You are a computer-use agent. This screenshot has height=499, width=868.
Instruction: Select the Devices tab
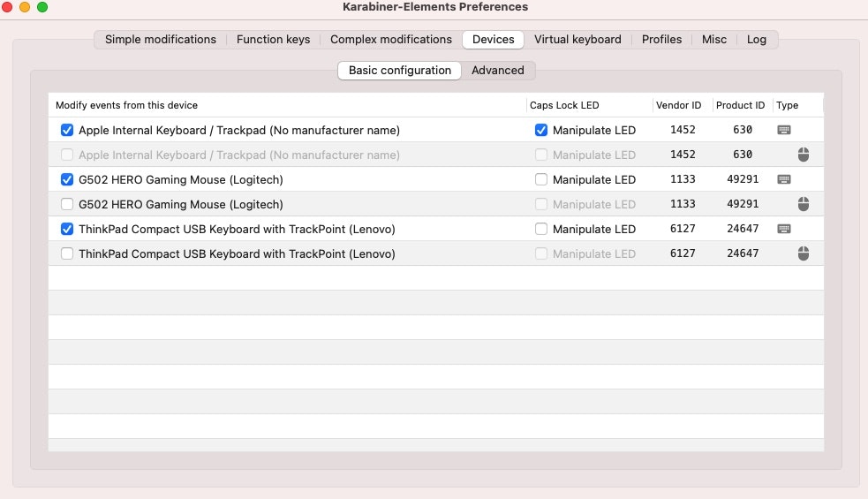(x=494, y=40)
